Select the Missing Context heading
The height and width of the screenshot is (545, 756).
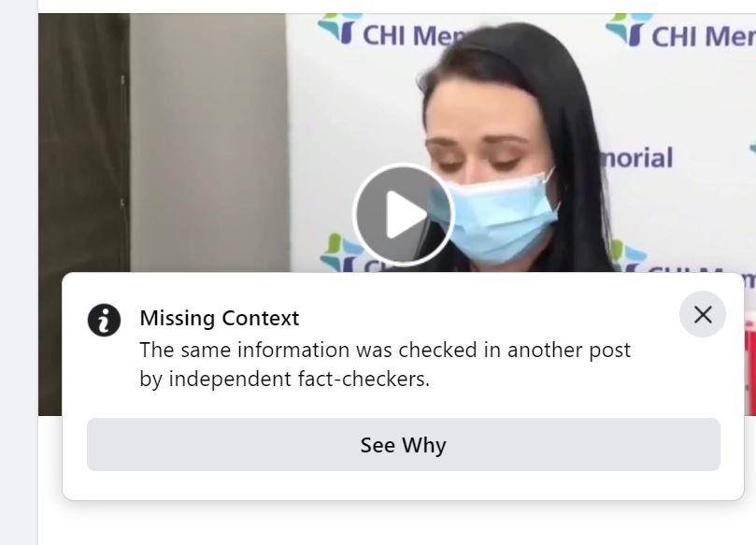[220, 319]
